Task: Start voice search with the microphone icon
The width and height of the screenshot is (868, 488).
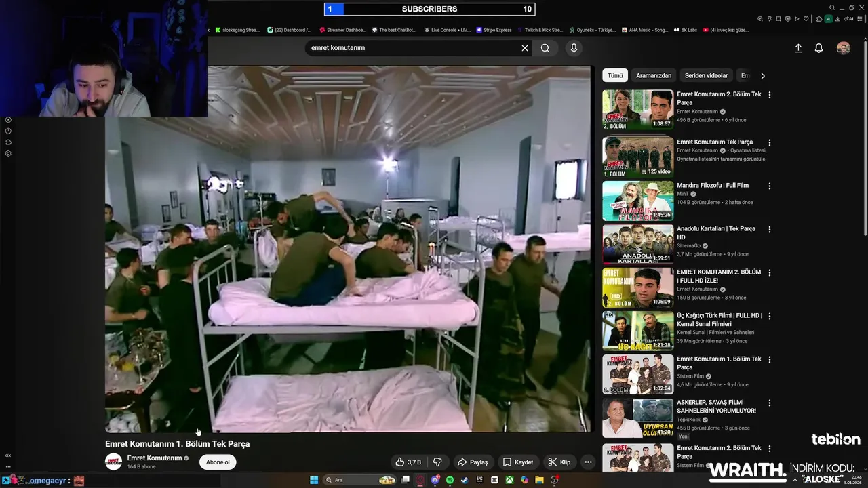Action: pos(574,48)
